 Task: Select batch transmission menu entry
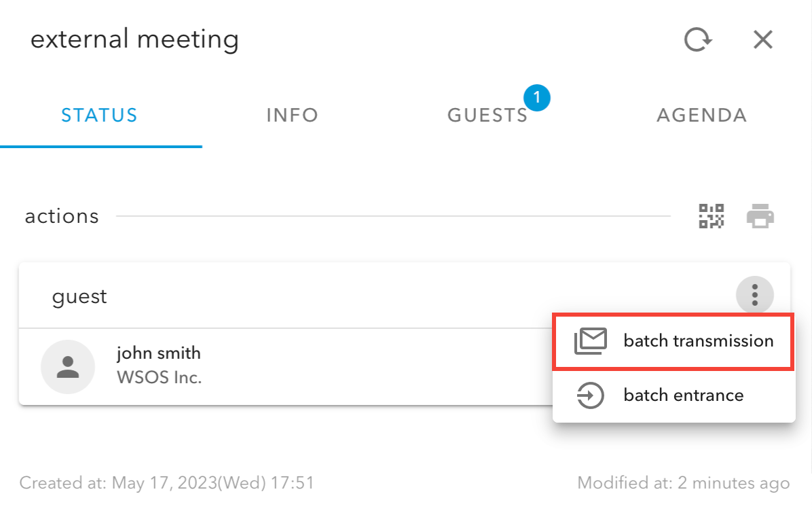pos(698,341)
